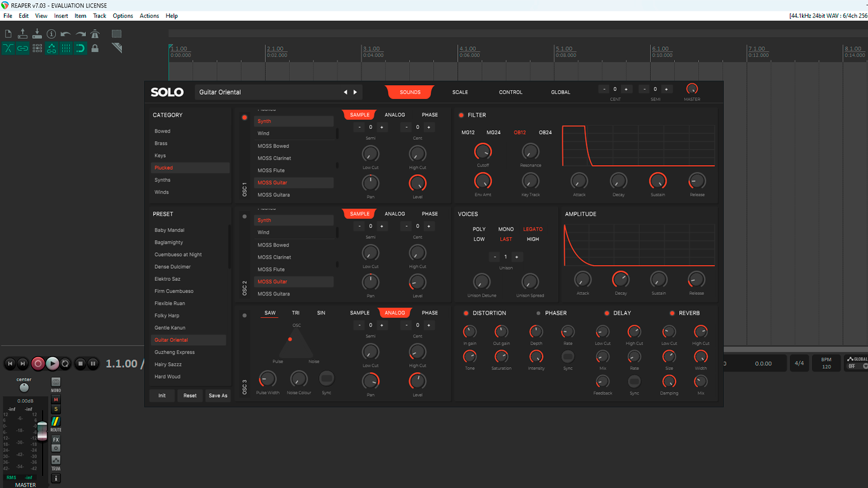Select the MG24 filter type
The width and height of the screenshot is (868, 488).
tap(493, 133)
